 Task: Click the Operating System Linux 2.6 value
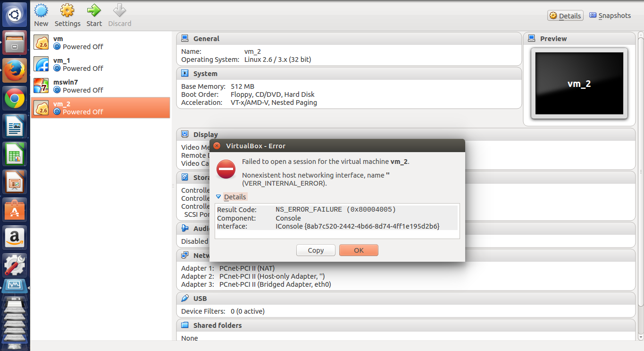click(277, 60)
